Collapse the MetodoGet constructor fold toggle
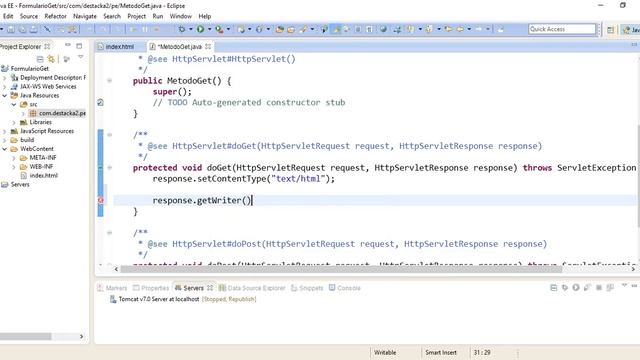640x360 pixels. click(x=109, y=81)
